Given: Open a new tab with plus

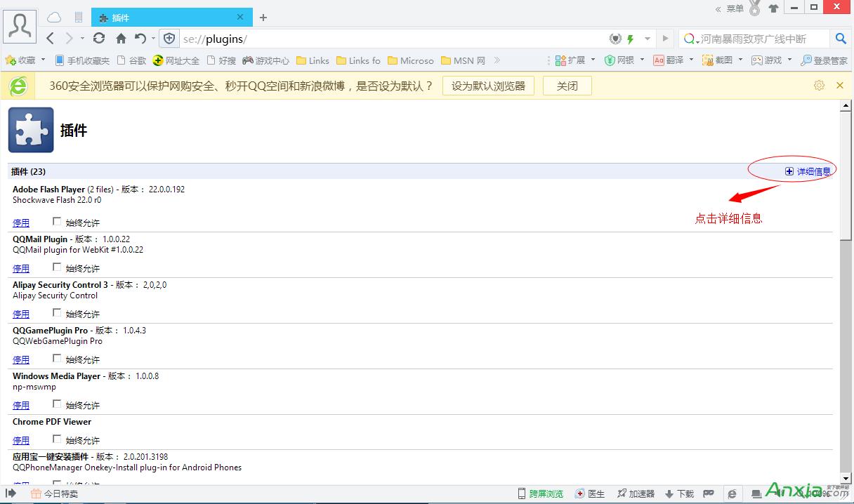Looking at the screenshot, I should [x=263, y=18].
